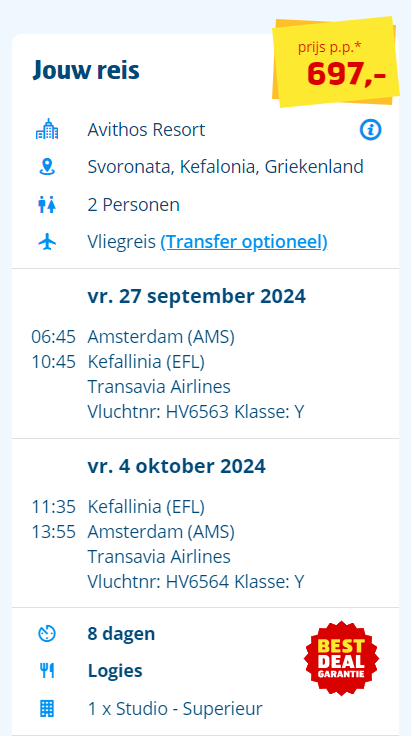This screenshot has width=411, height=736.
Task: Open the info icon beside Avithos Resort
Action: tap(370, 130)
